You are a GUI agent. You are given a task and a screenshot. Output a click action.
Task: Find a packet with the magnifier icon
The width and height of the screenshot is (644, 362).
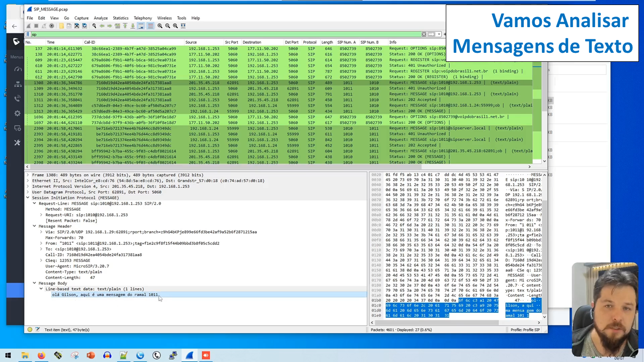point(94,26)
